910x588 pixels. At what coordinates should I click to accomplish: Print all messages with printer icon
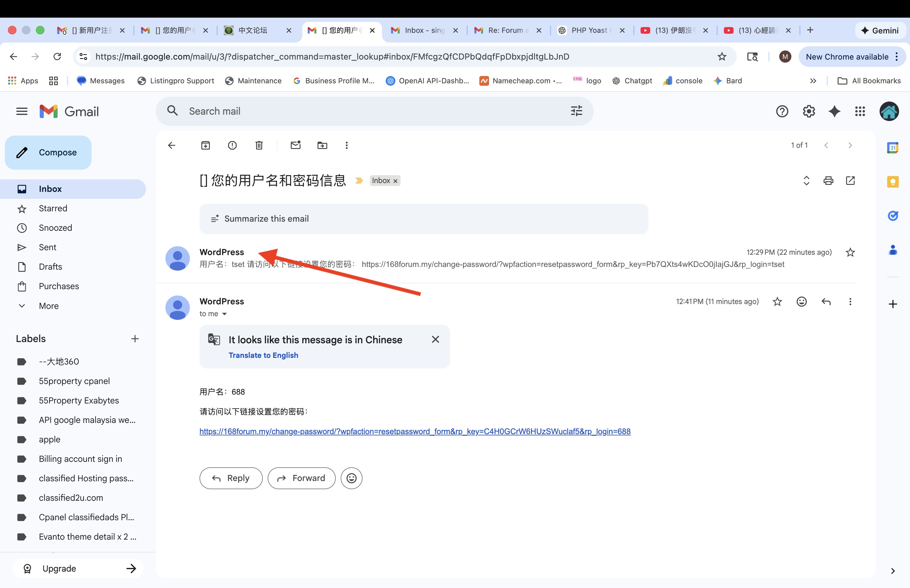[828, 181]
